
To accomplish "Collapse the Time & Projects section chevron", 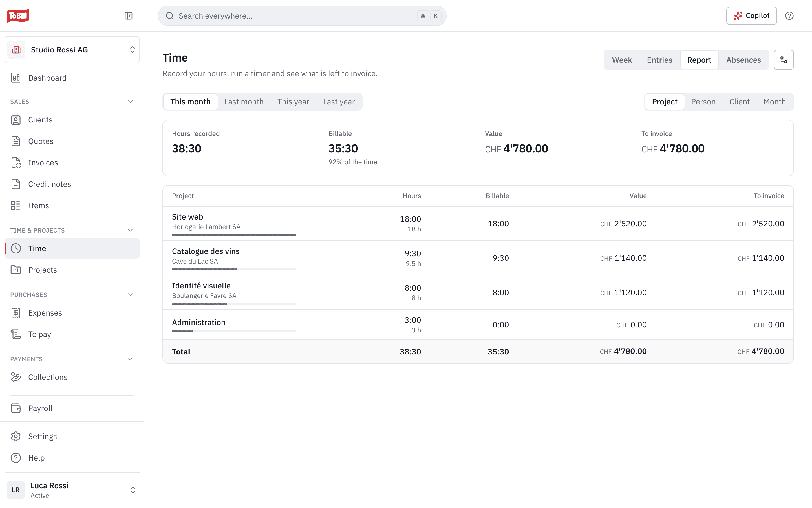I will 130,230.
